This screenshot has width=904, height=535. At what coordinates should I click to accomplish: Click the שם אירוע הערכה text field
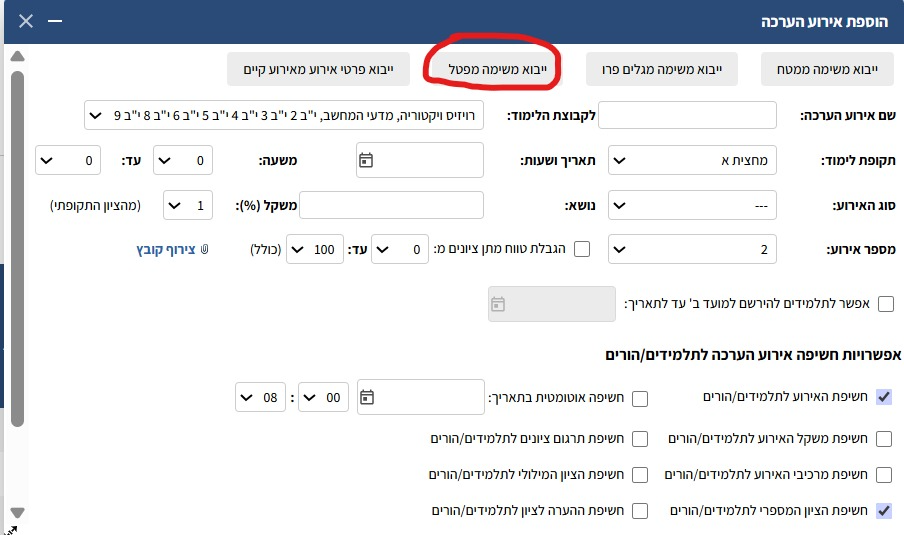pyautogui.click(x=687, y=115)
